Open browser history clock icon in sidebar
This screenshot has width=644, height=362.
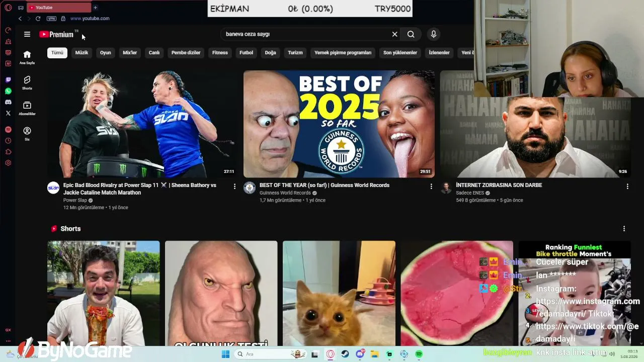click(x=8, y=141)
